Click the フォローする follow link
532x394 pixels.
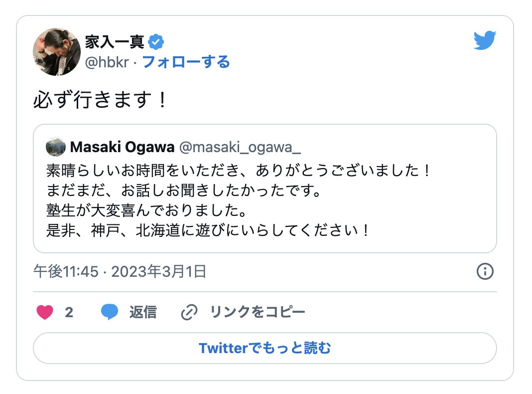(x=186, y=62)
